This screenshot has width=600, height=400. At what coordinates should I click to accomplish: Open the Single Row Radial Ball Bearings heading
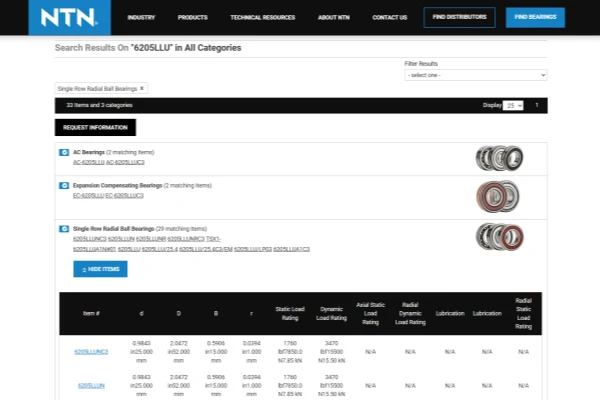(x=113, y=229)
